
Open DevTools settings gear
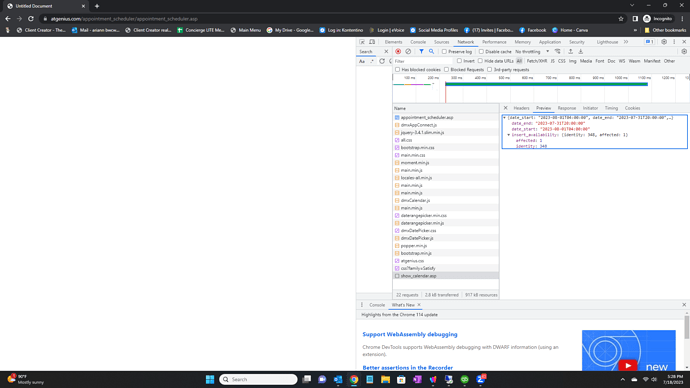[x=664, y=42]
